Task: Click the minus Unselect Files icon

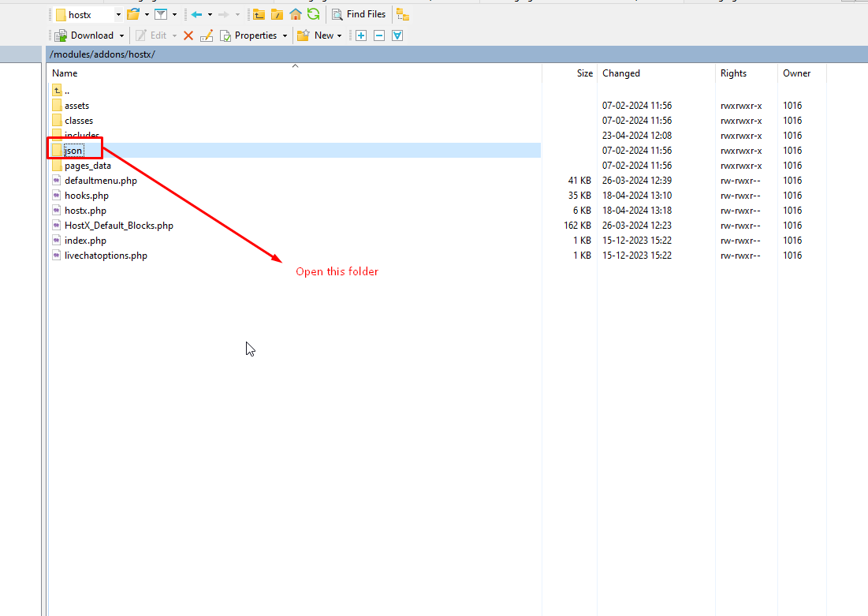Action: point(379,35)
